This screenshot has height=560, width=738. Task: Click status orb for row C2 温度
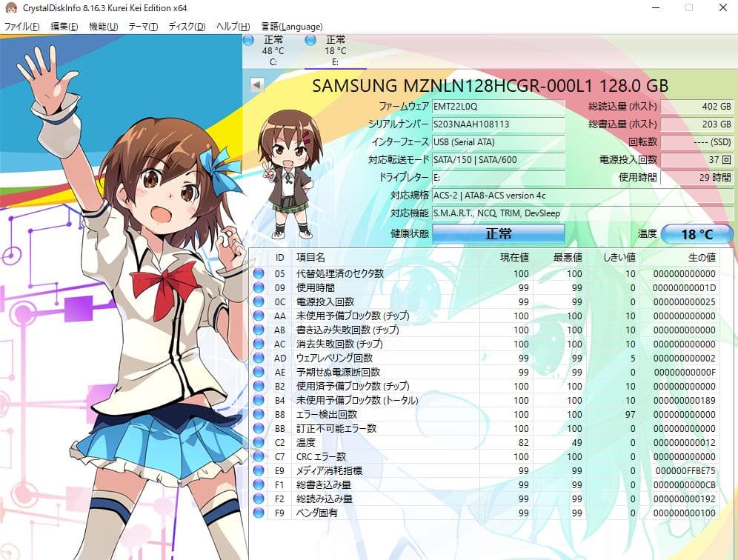259,442
